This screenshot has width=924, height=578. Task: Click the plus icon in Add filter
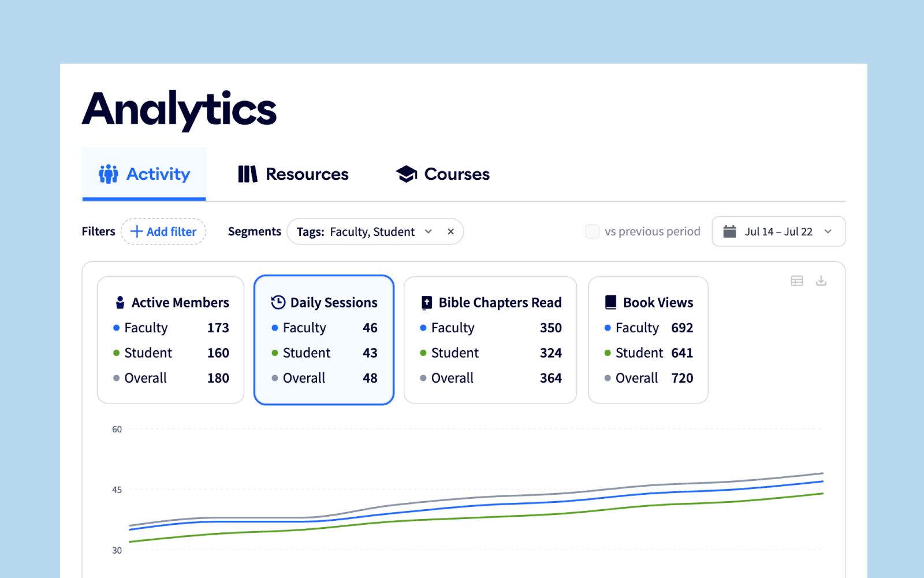pos(137,232)
